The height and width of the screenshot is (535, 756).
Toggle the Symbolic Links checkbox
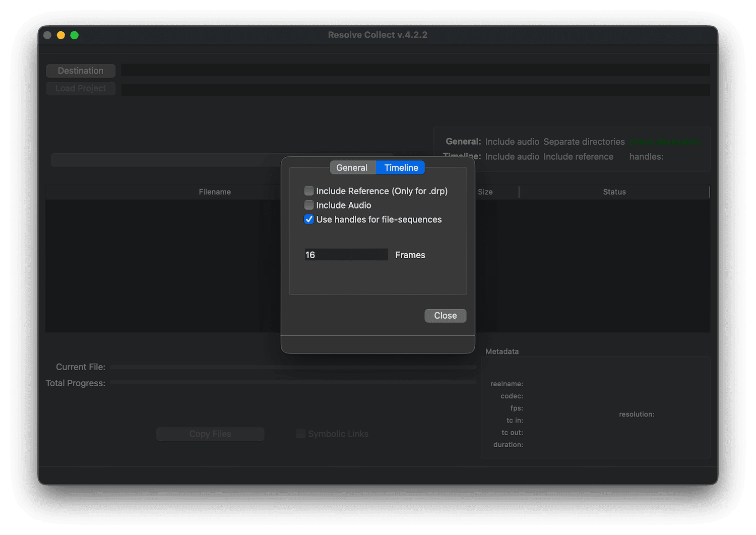click(x=301, y=434)
